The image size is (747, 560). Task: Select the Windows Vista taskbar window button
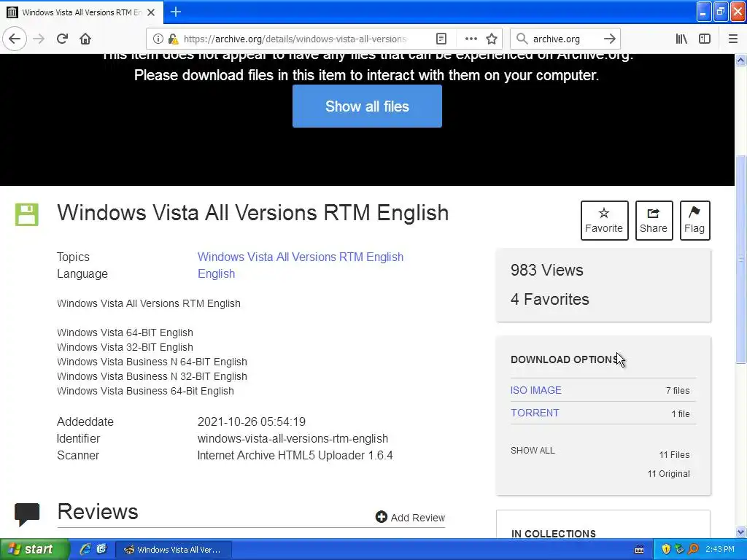[174, 550]
